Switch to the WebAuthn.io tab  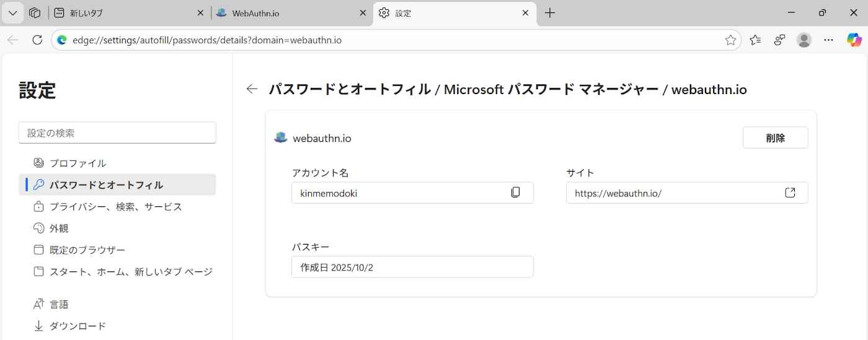[x=291, y=13]
